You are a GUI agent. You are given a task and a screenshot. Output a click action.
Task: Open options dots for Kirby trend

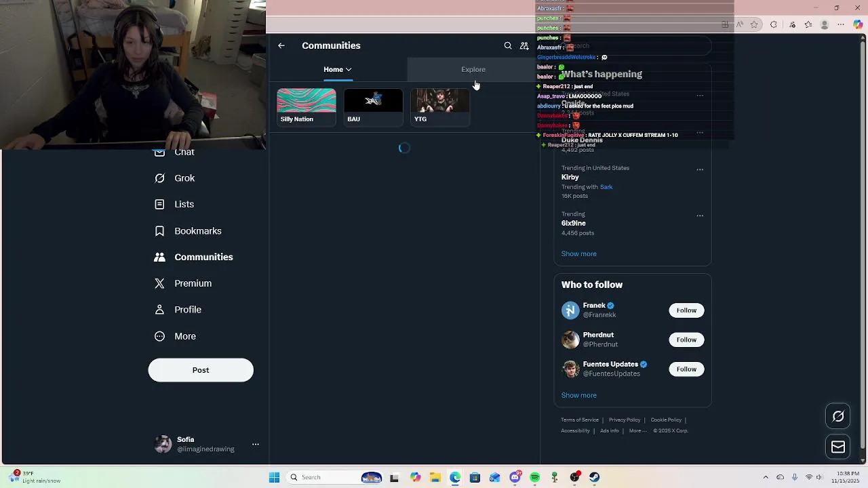[x=700, y=169]
